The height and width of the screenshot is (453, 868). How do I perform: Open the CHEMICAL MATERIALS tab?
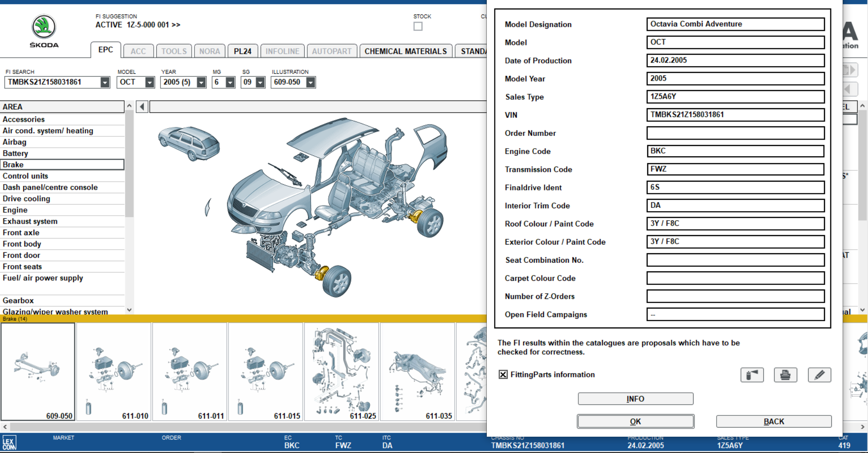406,51
